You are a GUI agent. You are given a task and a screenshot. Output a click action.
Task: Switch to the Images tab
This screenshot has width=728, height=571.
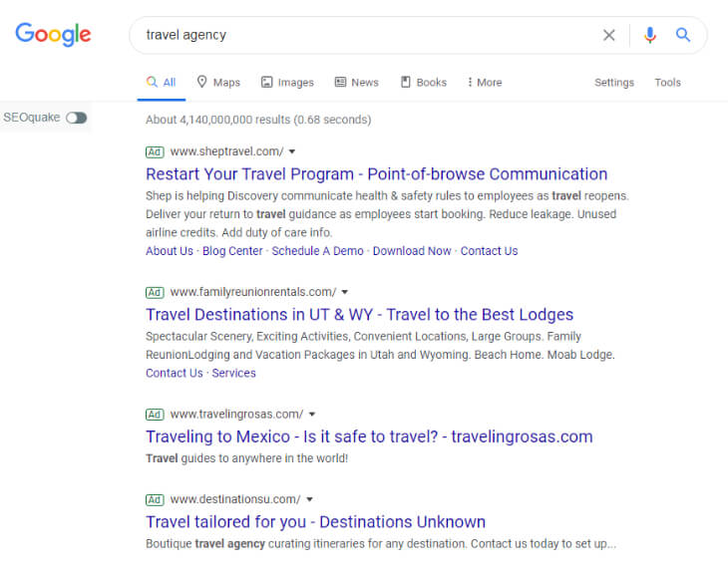pos(287,83)
